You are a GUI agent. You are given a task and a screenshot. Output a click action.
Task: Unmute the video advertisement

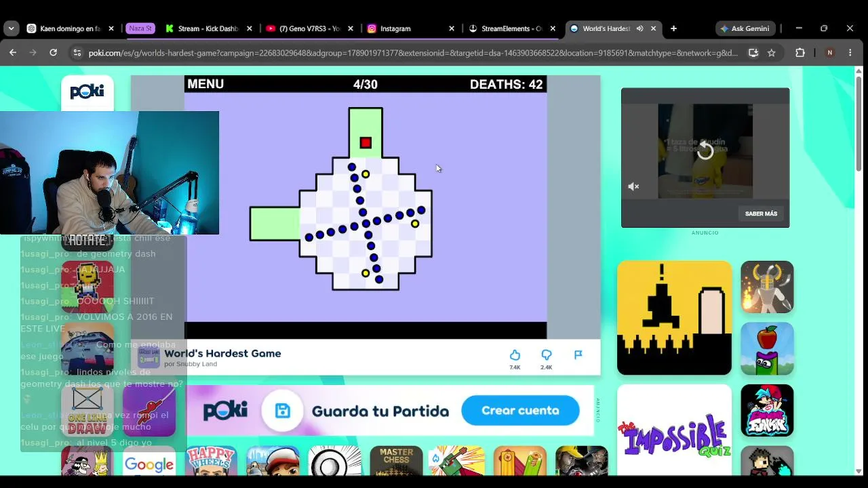click(x=633, y=186)
